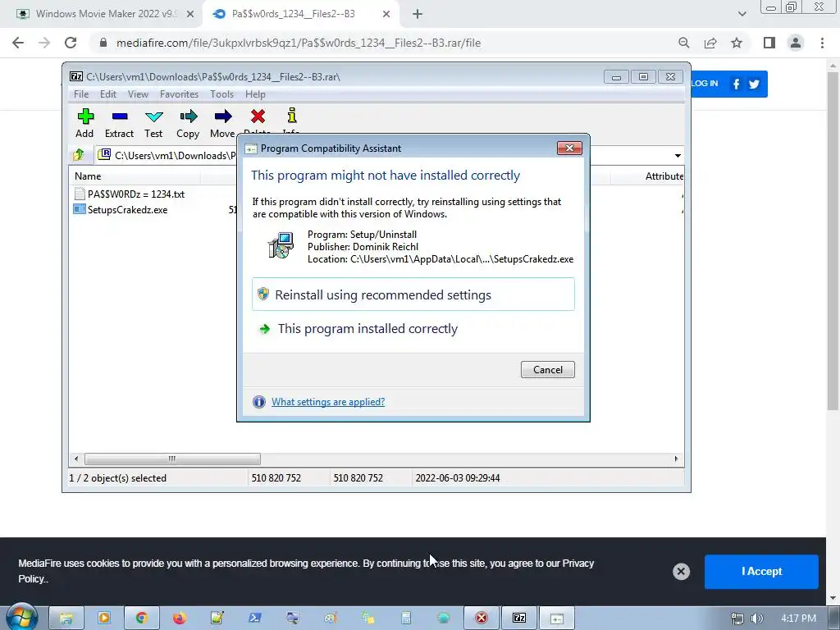Screen dimensions: 840x630
Task: Switch to Windows Movie Maker 2022 tab
Action: tap(105, 14)
